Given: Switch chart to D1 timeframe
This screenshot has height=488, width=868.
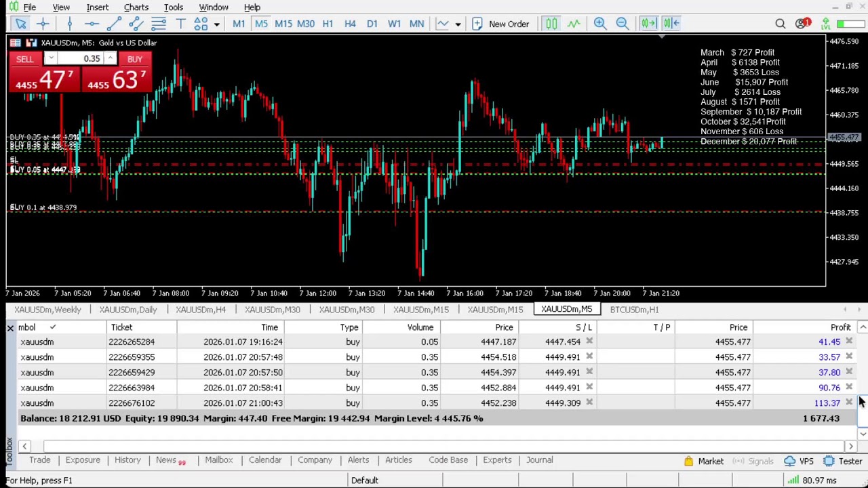Looking at the screenshot, I should tap(372, 24).
